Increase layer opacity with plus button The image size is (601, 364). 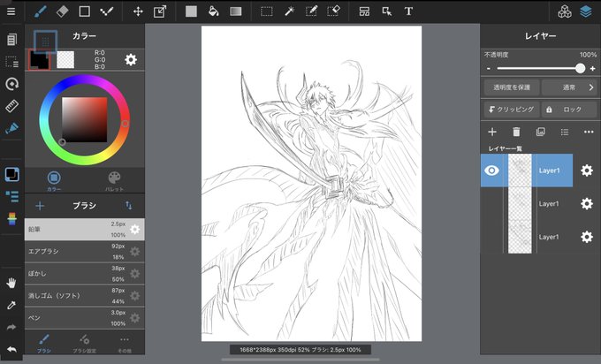click(592, 69)
